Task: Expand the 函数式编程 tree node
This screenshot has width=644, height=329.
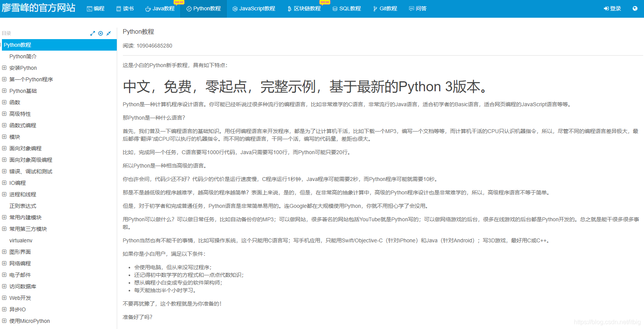Action: coord(4,125)
